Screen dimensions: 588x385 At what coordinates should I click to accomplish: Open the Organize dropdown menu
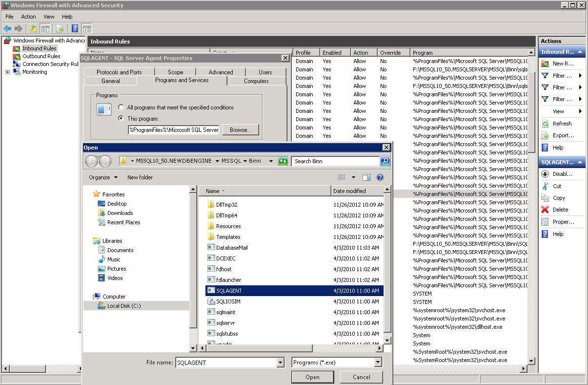tap(103, 177)
